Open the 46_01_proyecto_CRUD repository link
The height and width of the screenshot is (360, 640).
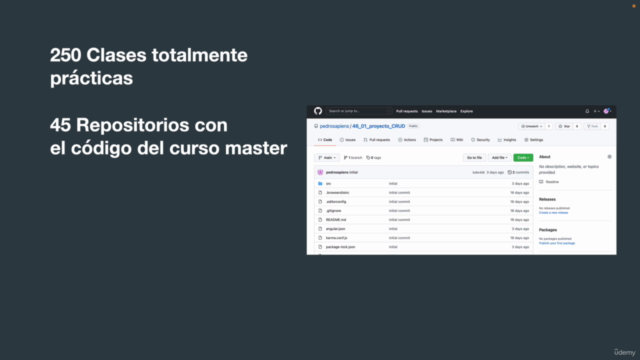pos(379,126)
